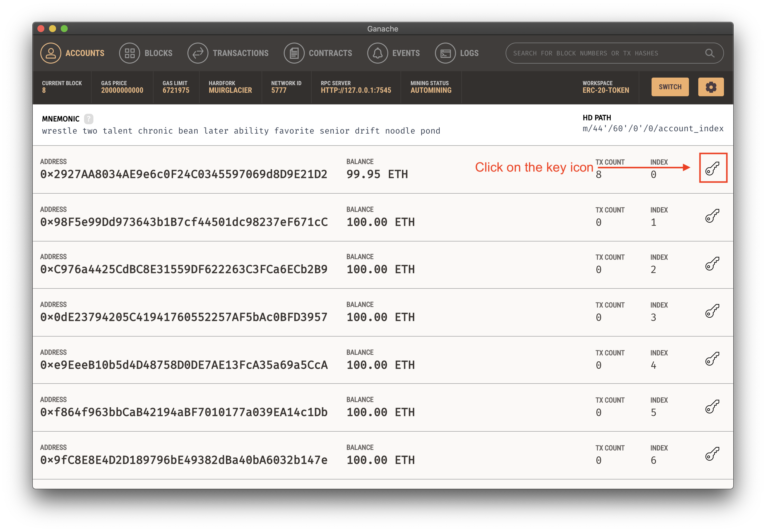Show private key for account index 1

pyautogui.click(x=712, y=216)
